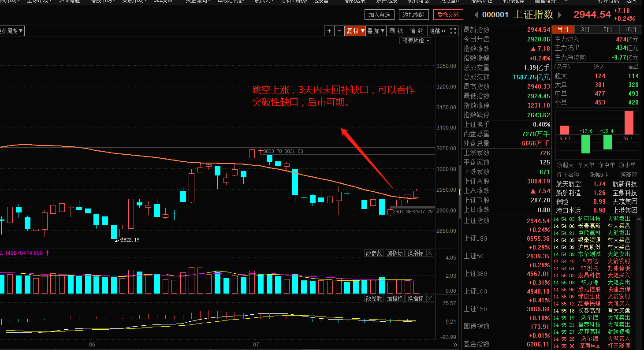The height and width of the screenshot is (350, 644).
Task: Activate the 画线 drawing tool
Action: click(396, 31)
